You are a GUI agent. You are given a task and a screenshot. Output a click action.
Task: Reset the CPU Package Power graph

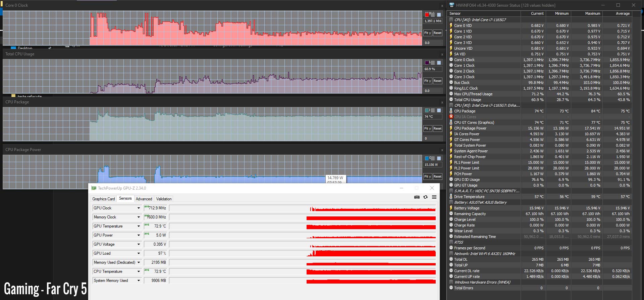click(x=437, y=177)
